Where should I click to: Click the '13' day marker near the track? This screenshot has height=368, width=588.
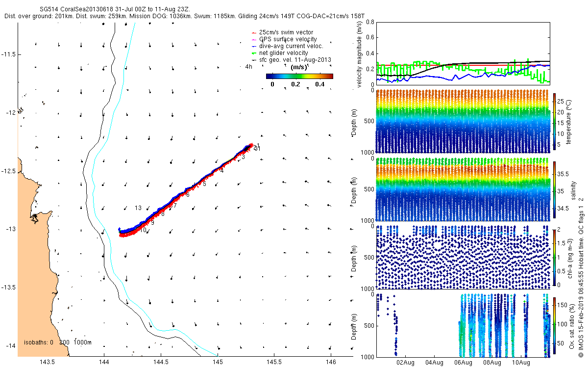(x=138, y=208)
